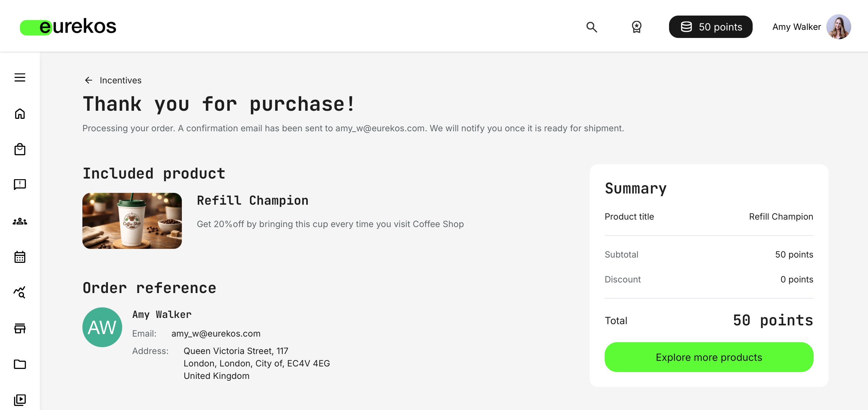868x410 pixels.
Task: Open the search magnifier icon
Action: pyautogui.click(x=592, y=27)
